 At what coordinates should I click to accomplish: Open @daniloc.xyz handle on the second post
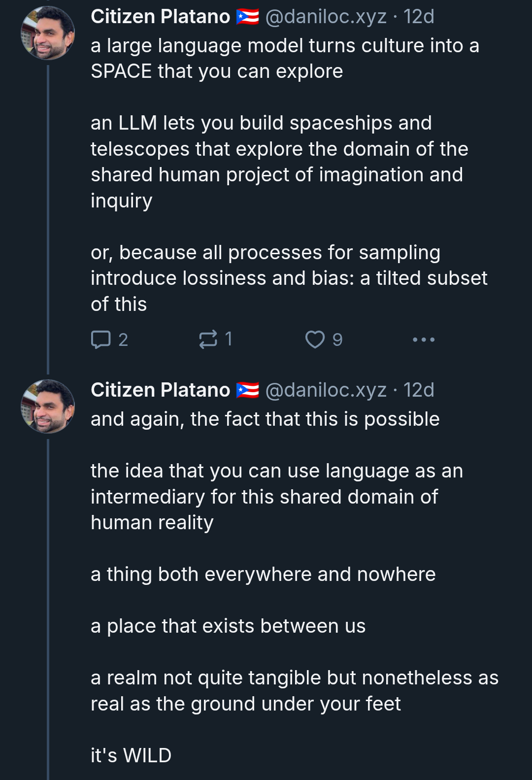click(x=326, y=390)
